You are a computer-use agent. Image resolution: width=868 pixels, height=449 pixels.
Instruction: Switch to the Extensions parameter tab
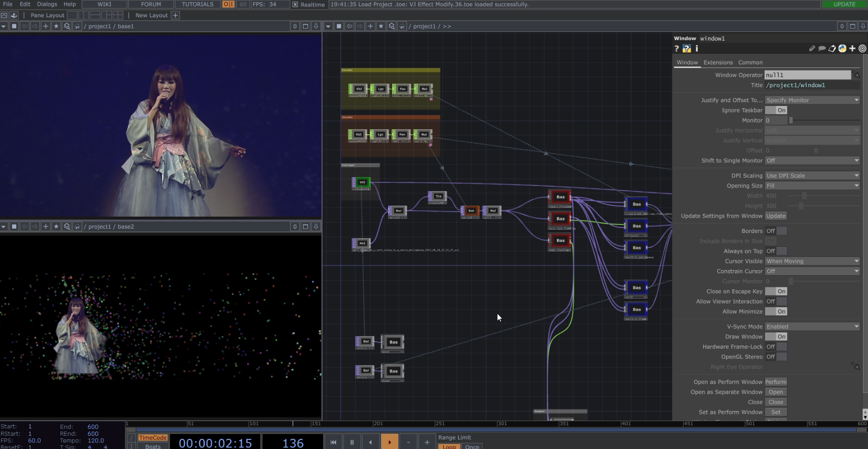click(718, 62)
